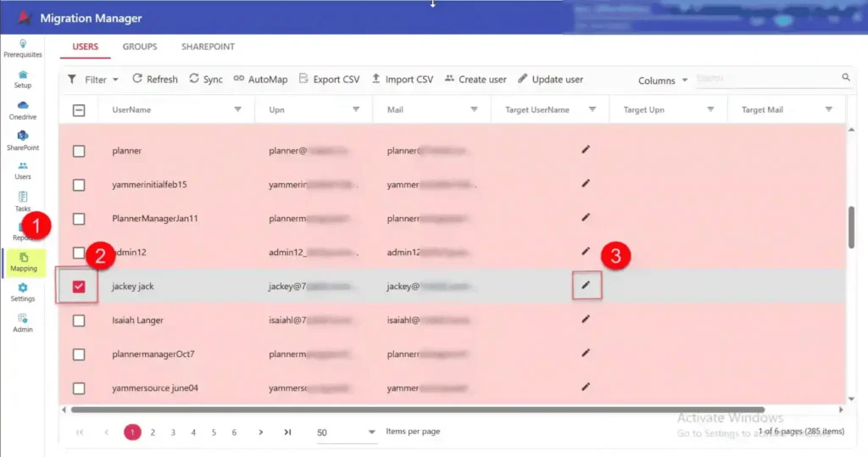Open the SharePoint sidebar section
The image size is (868, 457).
23,142
